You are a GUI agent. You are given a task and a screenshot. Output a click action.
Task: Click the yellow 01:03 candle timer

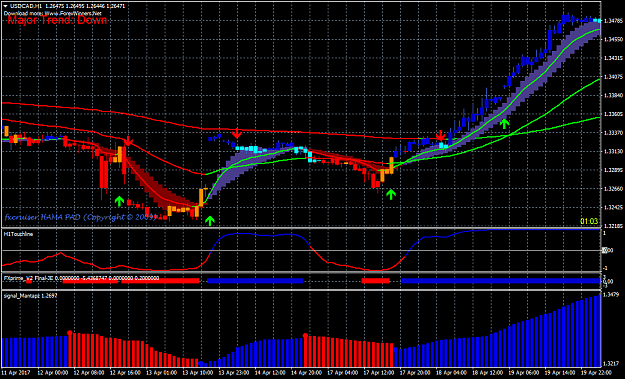(589, 221)
